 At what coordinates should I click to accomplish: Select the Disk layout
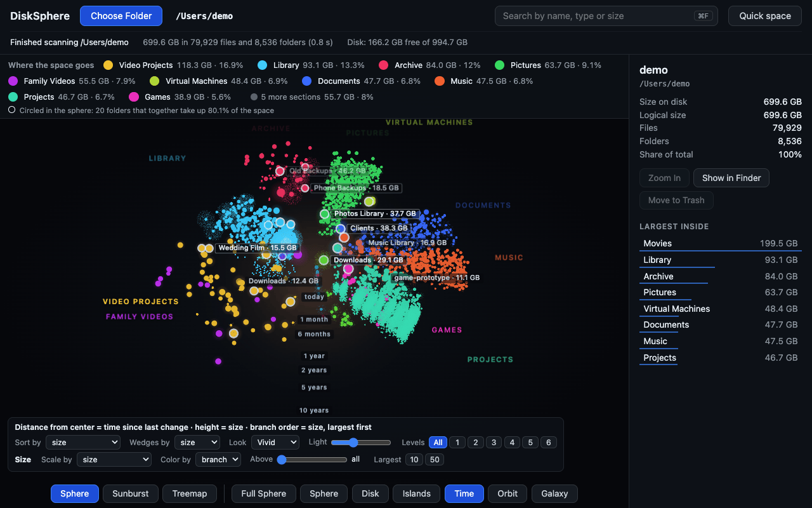[370, 493]
